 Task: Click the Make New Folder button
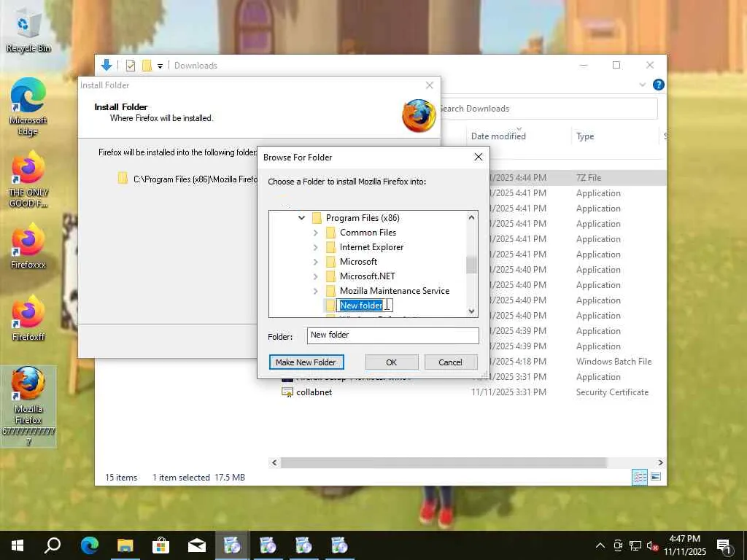click(306, 362)
